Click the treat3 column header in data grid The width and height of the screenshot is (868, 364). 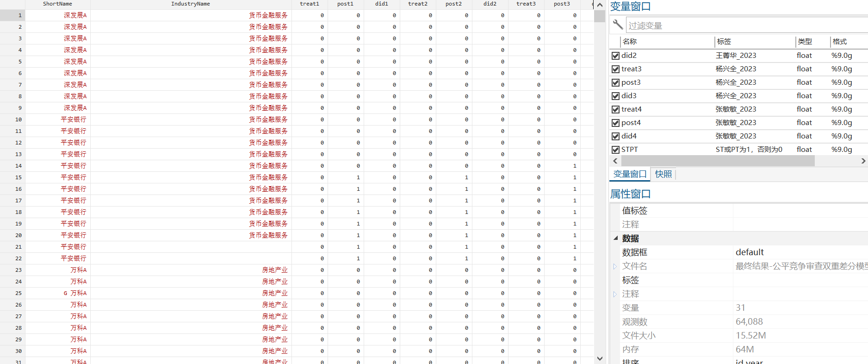(x=526, y=4)
